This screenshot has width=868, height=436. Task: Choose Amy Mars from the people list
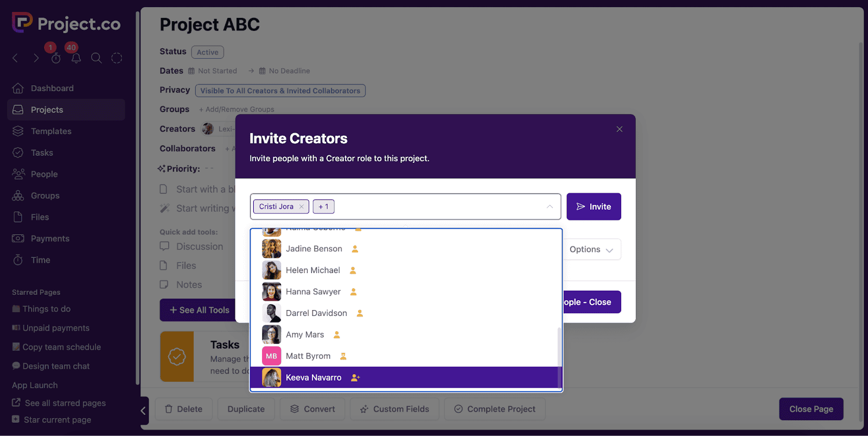coord(304,334)
